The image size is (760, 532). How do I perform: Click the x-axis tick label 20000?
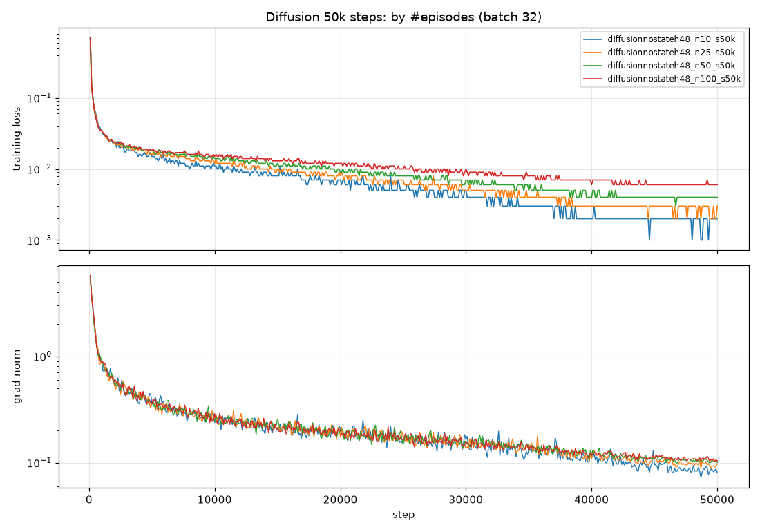point(340,500)
